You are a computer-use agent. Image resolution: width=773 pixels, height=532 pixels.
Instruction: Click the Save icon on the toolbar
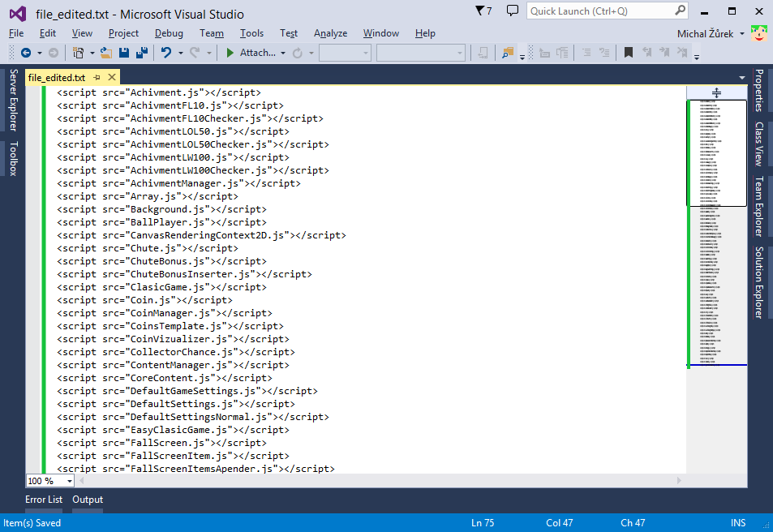[123, 52]
